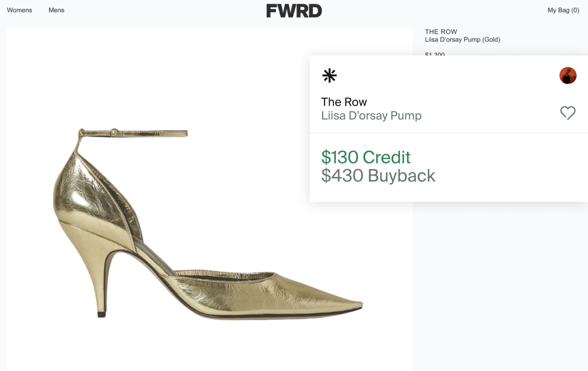Click Liisa D'orsay Pump text in the popup
This screenshot has height=371, width=588.
[371, 116]
